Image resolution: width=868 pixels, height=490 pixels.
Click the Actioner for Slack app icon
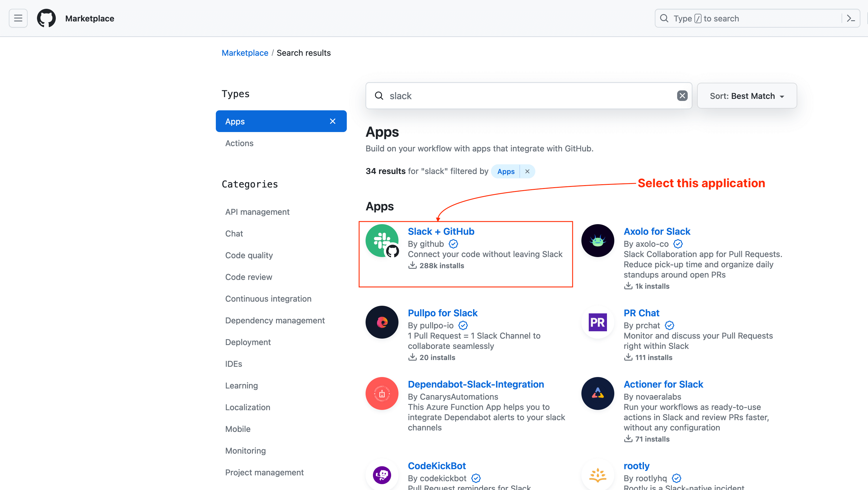(597, 393)
